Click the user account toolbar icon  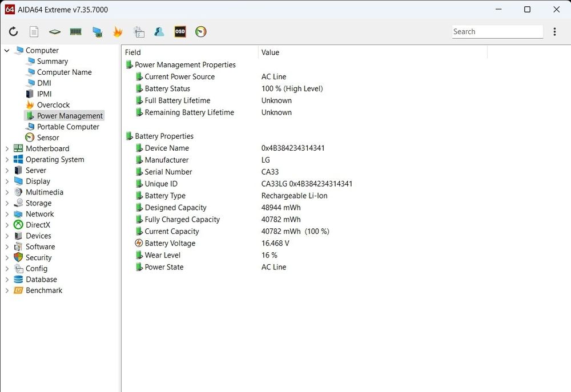pos(159,31)
